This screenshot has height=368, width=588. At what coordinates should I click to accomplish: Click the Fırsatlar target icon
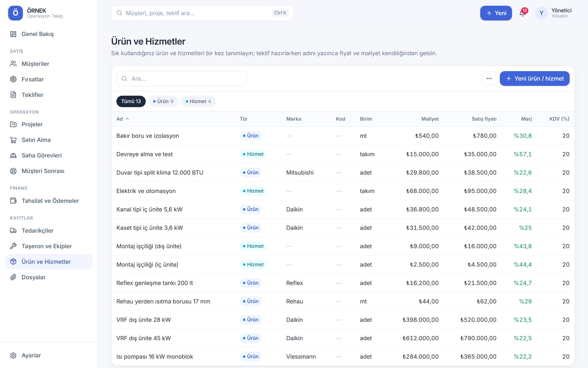click(13, 79)
